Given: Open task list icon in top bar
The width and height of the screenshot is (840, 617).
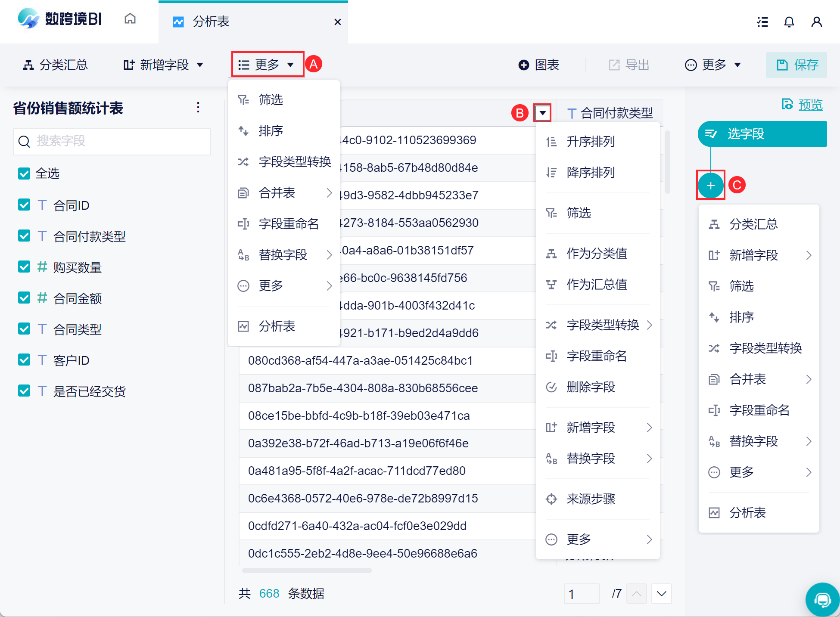Looking at the screenshot, I should coord(762,22).
